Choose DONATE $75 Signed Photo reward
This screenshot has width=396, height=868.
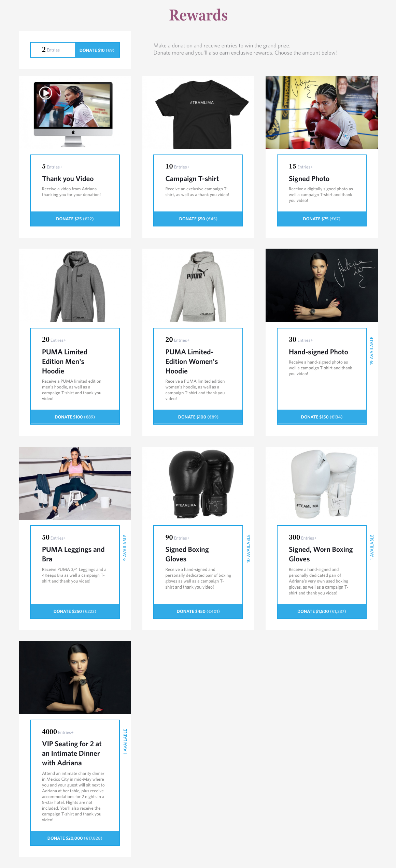[322, 219]
